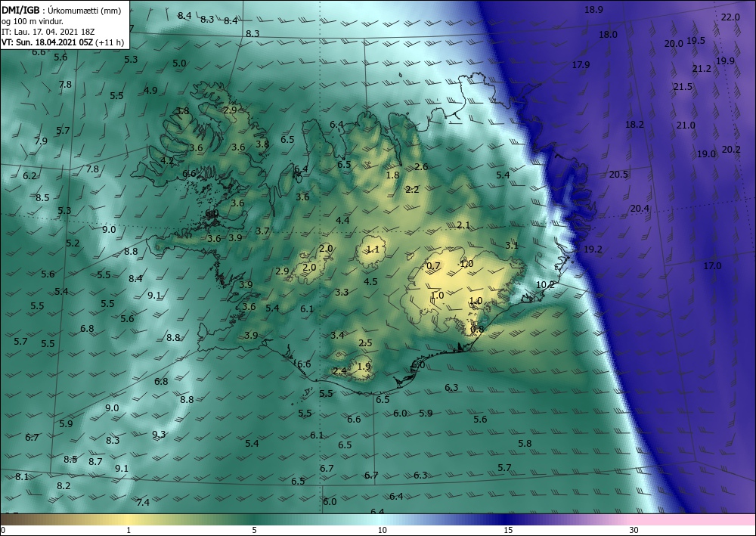Click the 'VT: Sun. 18.04.2021 05Z' valid time line
Image resolution: width=756 pixels, height=536 pixels.
point(47,42)
